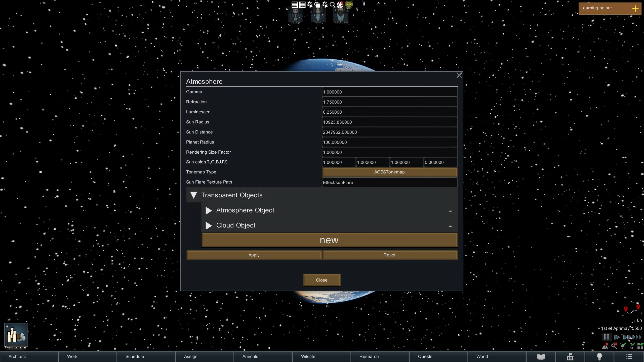Screen dimensions: 644x362
Task: Click the pause game speed control
Action: point(607,337)
